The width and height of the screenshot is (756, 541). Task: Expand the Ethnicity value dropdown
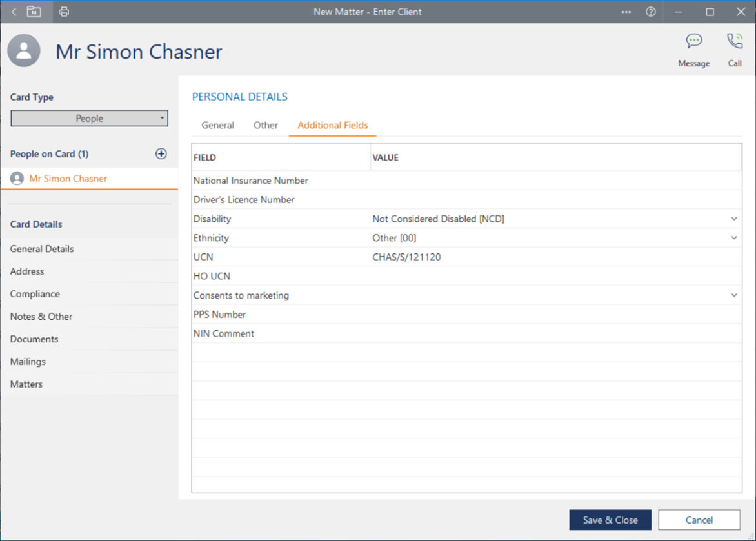coord(733,238)
